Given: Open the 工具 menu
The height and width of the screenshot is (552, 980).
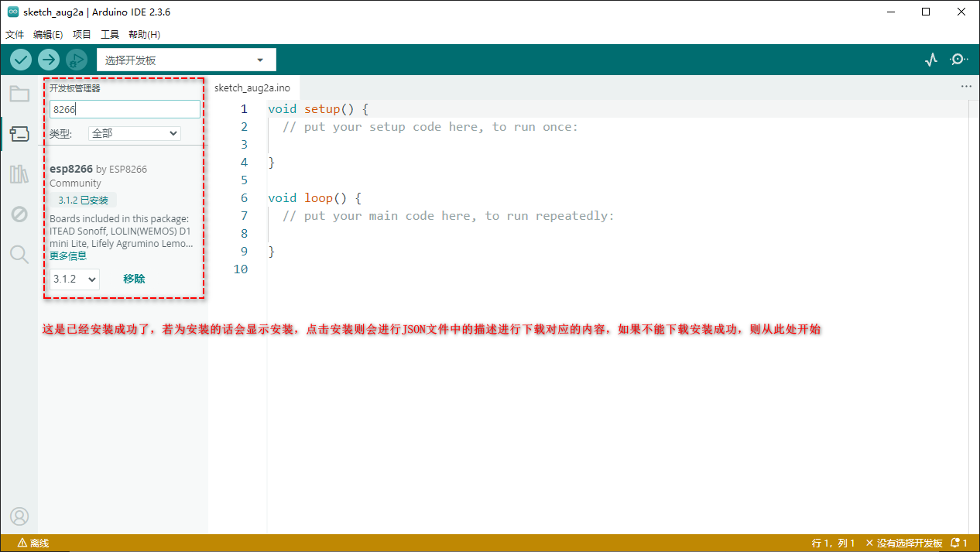Looking at the screenshot, I should 110,35.
